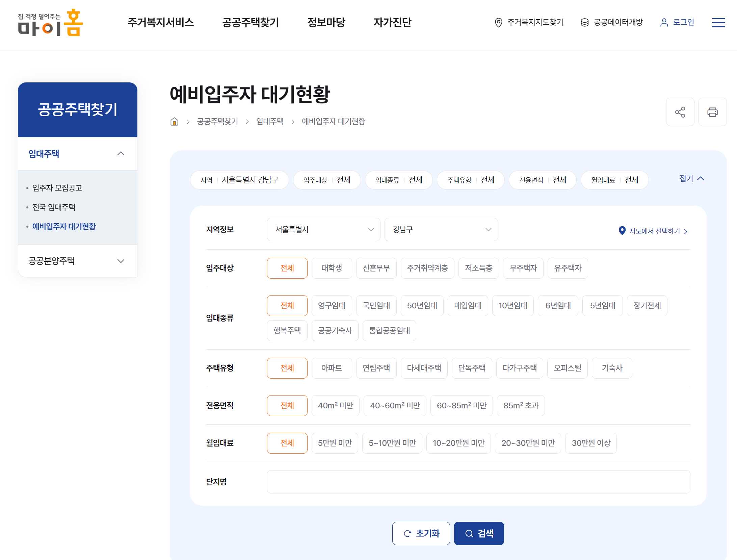Choose 40~60m² 미만 area option
Screen dimensions: 737x560
tap(395, 406)
